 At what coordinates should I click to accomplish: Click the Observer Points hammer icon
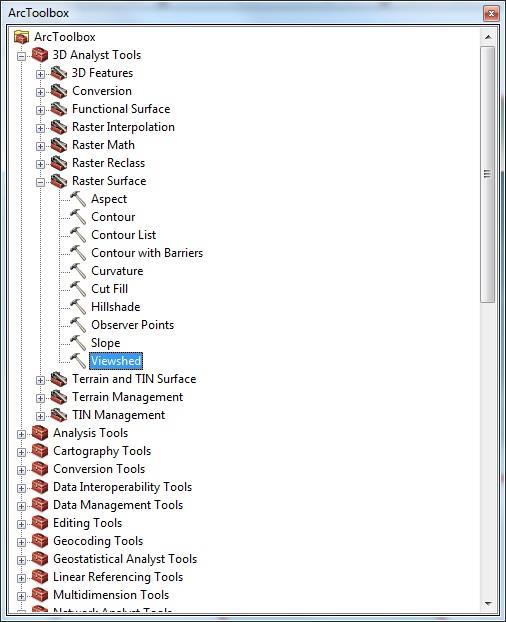[x=78, y=325]
